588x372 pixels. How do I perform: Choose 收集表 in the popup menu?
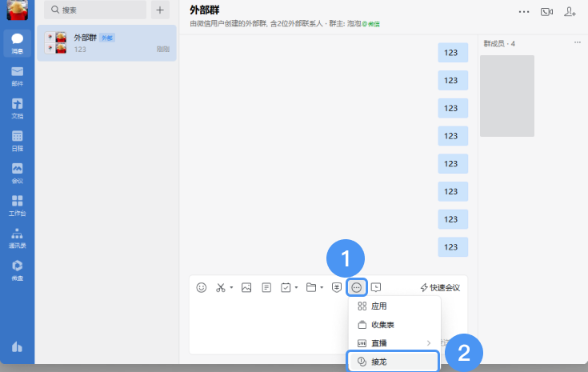pyautogui.click(x=382, y=325)
